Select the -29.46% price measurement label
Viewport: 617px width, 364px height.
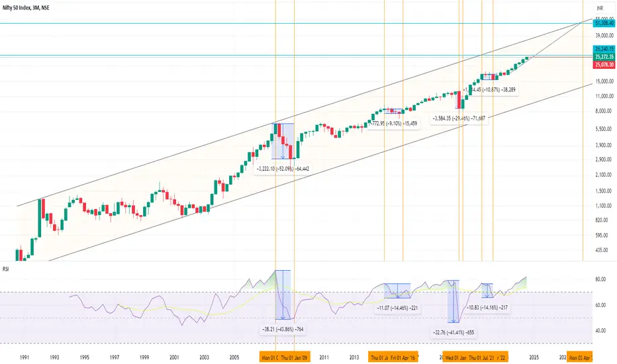click(x=459, y=118)
